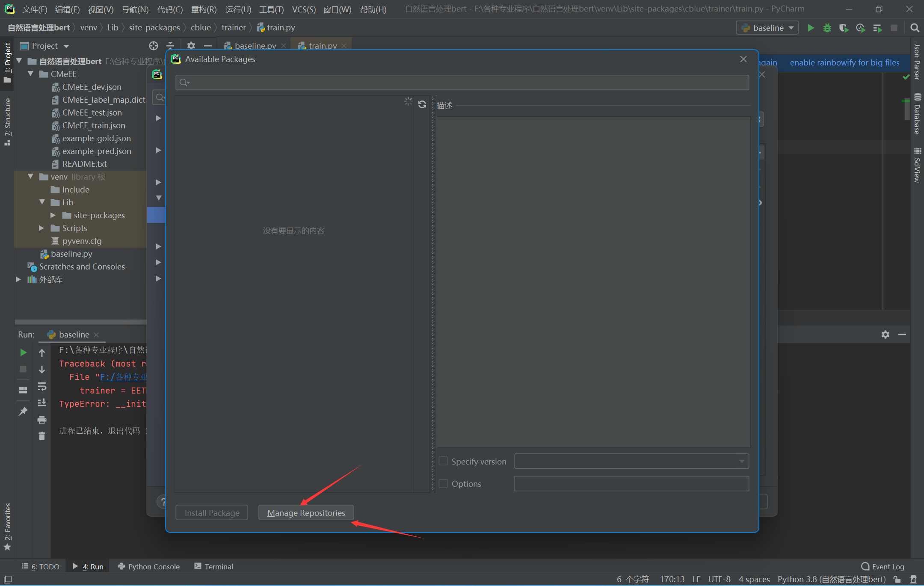The height and width of the screenshot is (586, 924).
Task: Run the baseline configuration with green play icon
Action: (x=811, y=28)
